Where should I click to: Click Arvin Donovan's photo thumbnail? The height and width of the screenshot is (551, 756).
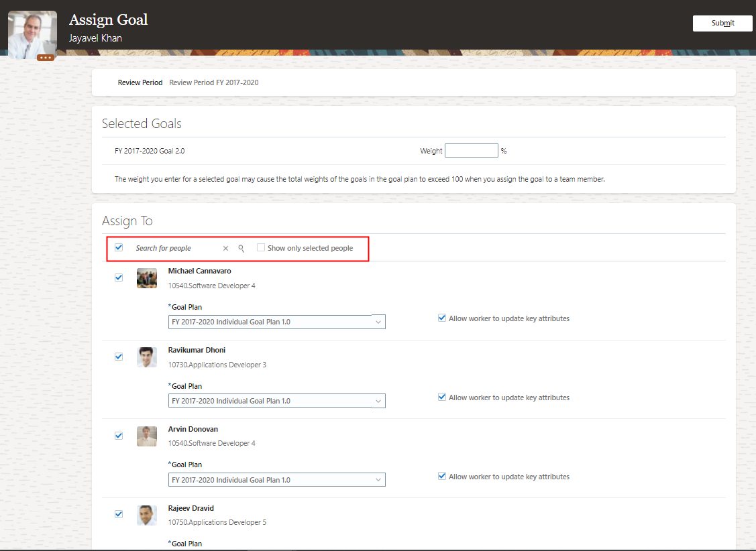(146, 436)
